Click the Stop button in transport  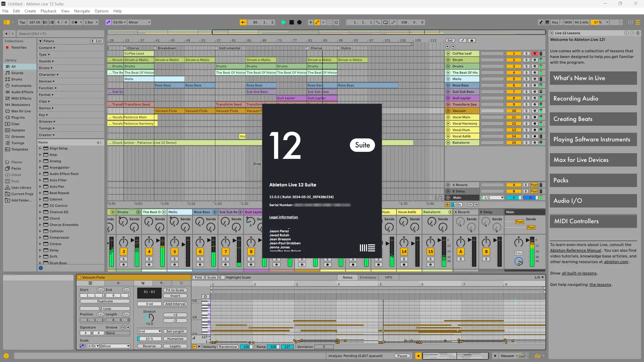pyautogui.click(x=291, y=22)
